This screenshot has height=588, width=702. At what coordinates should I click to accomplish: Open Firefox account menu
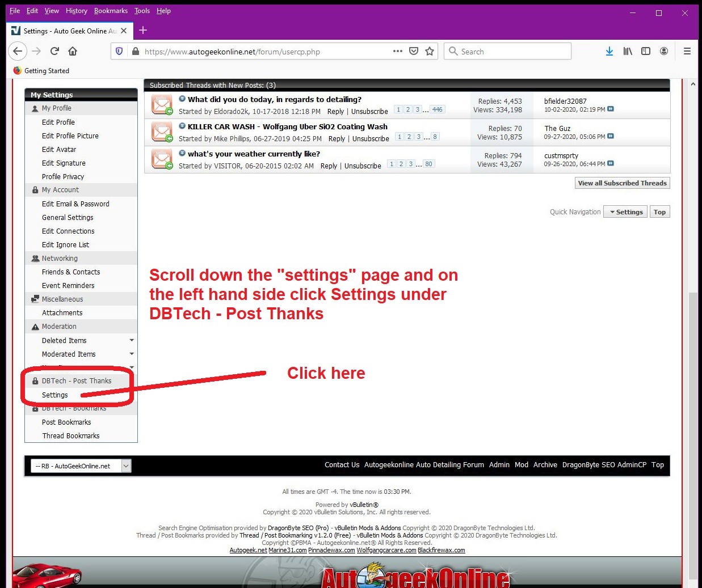(x=664, y=51)
